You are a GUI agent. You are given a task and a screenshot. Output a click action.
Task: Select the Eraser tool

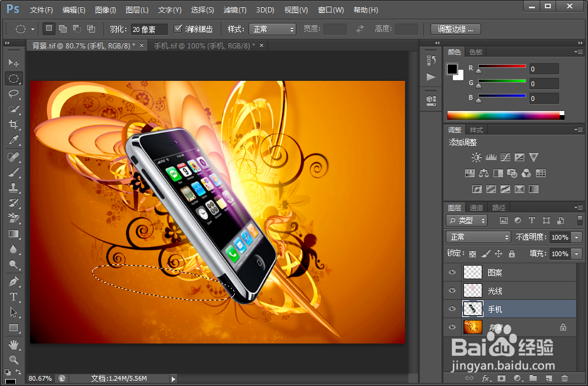[14, 218]
